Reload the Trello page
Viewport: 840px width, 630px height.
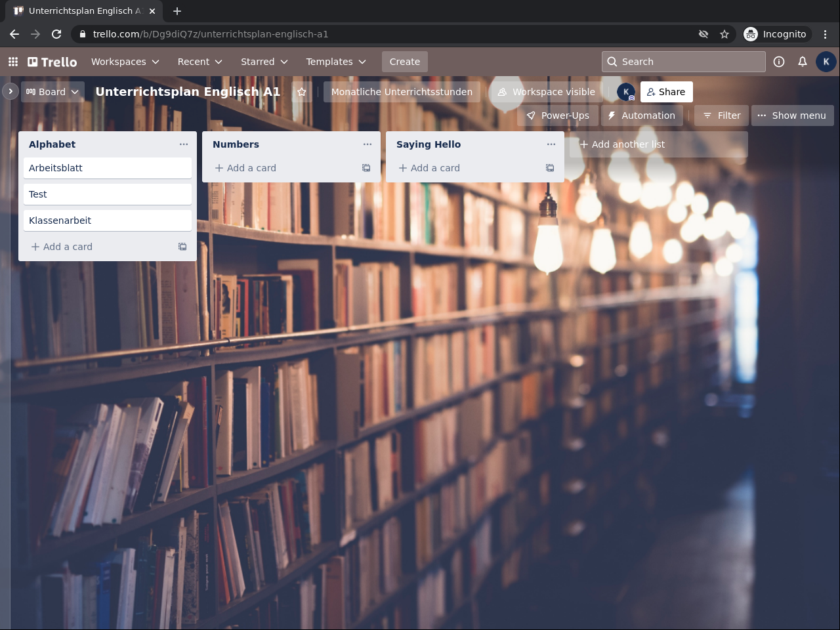click(56, 34)
